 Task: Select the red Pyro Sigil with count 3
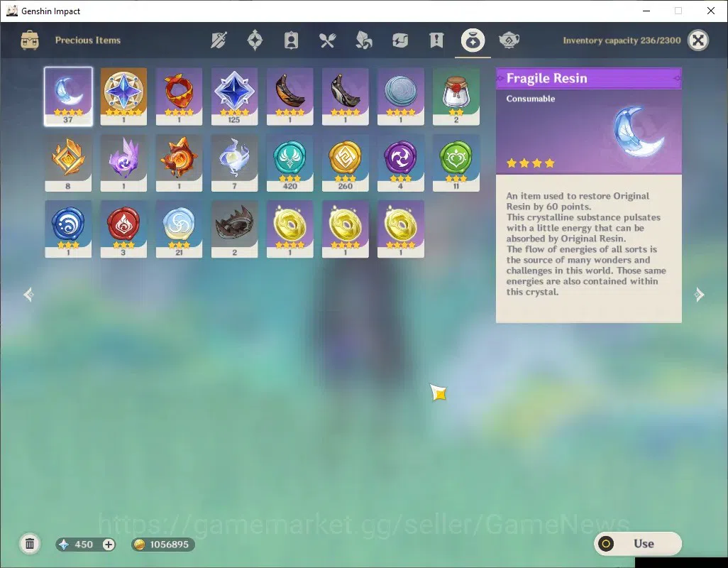point(123,229)
